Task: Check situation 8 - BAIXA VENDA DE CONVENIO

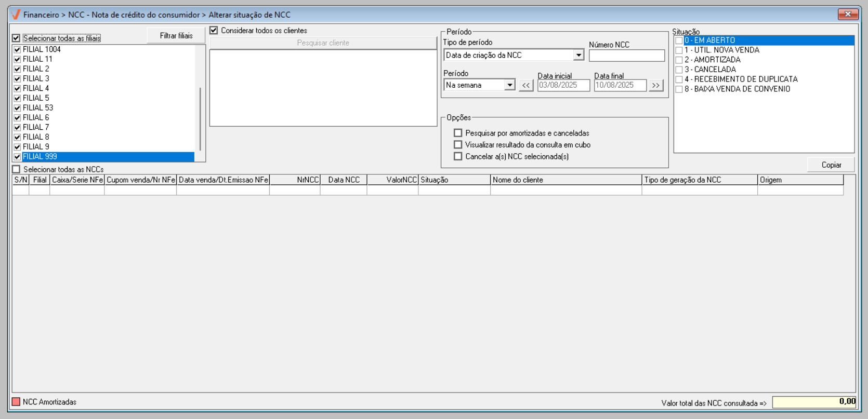Action: coord(679,89)
